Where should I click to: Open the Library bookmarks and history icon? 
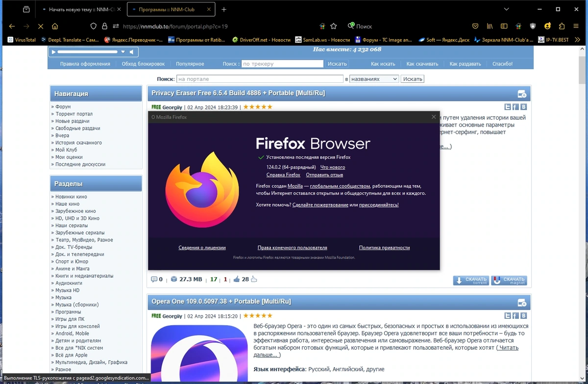pyautogui.click(x=490, y=26)
